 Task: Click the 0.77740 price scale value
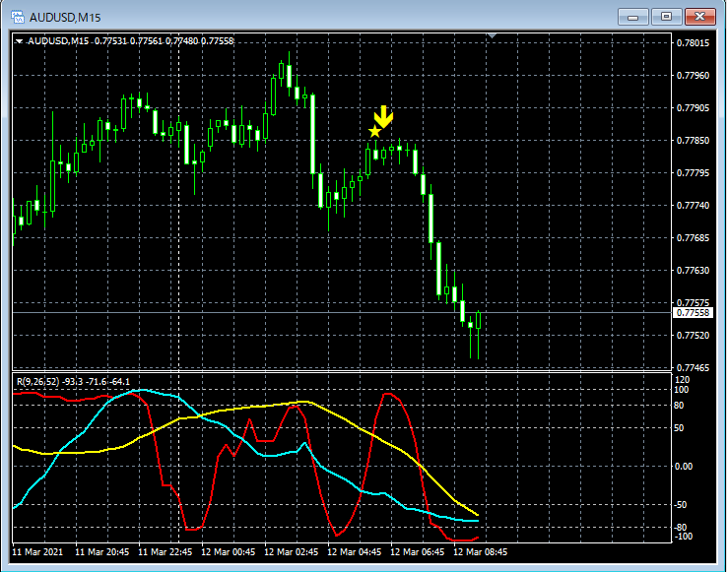(693, 206)
